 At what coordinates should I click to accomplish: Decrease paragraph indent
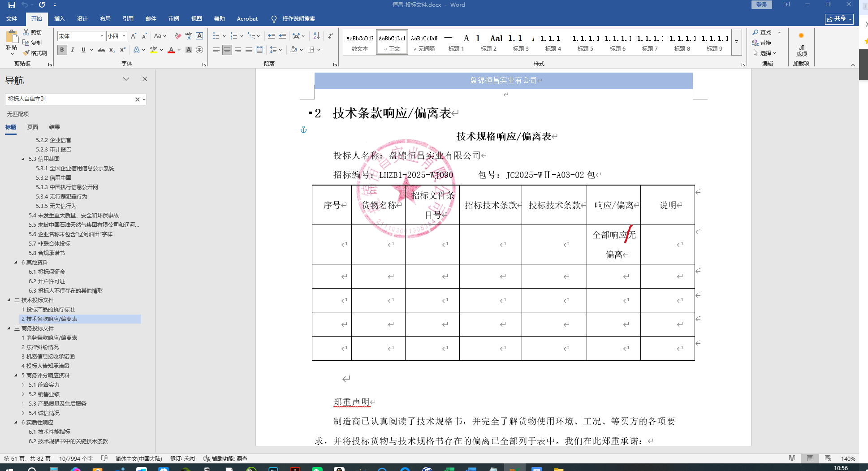[271, 36]
